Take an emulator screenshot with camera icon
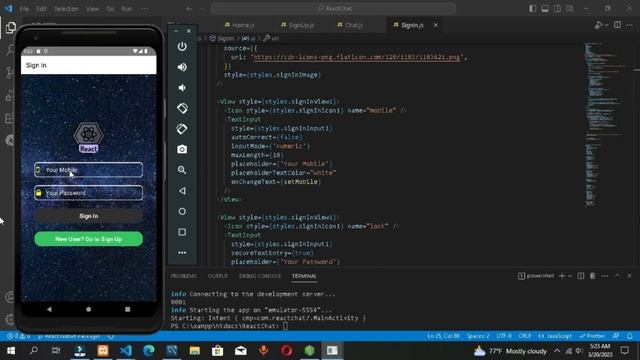640x360 pixels. point(182,149)
